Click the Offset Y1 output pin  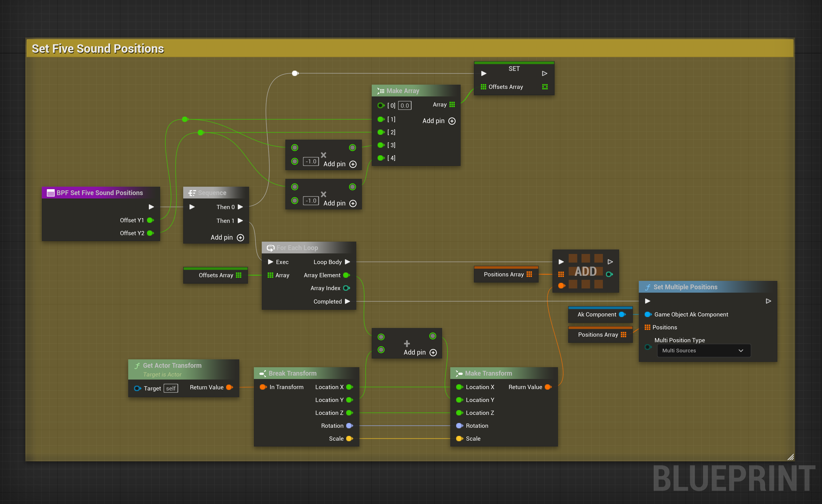(x=150, y=220)
